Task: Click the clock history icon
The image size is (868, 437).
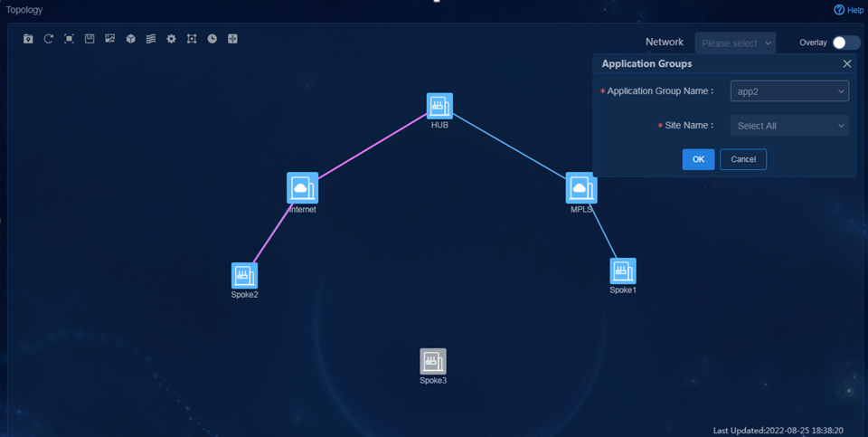Action: click(x=212, y=39)
